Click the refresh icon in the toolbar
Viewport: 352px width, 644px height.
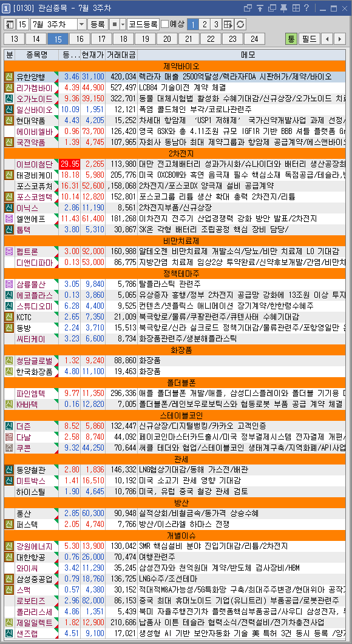click(x=240, y=24)
